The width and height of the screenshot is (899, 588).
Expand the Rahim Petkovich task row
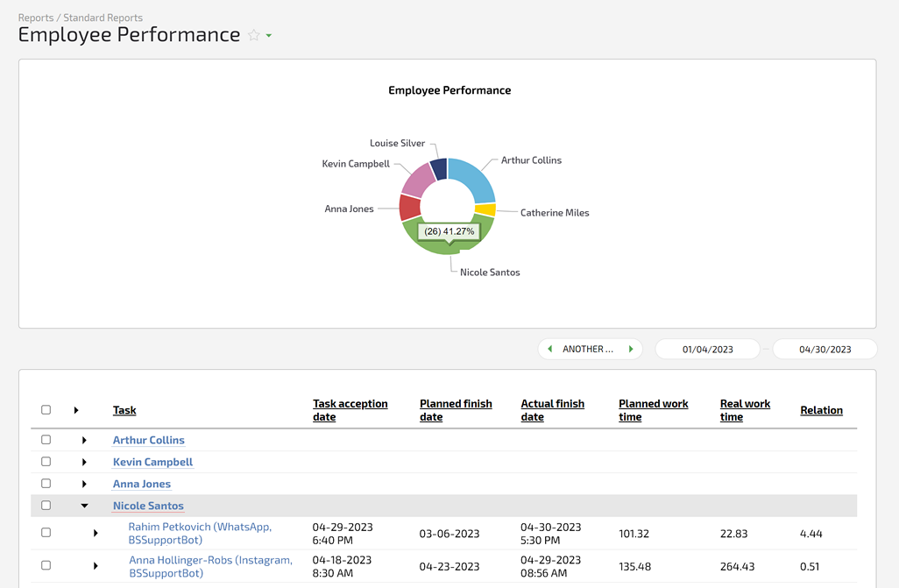pyautogui.click(x=96, y=533)
